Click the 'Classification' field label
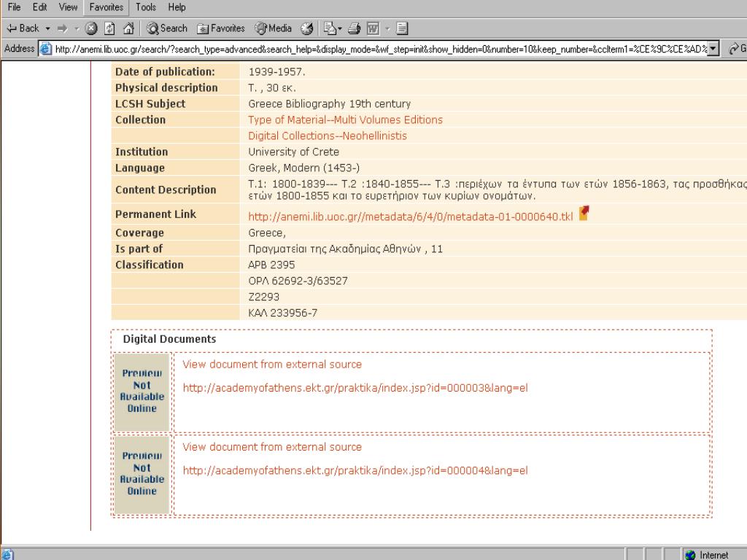This screenshot has height=560, width=747. coord(149,265)
